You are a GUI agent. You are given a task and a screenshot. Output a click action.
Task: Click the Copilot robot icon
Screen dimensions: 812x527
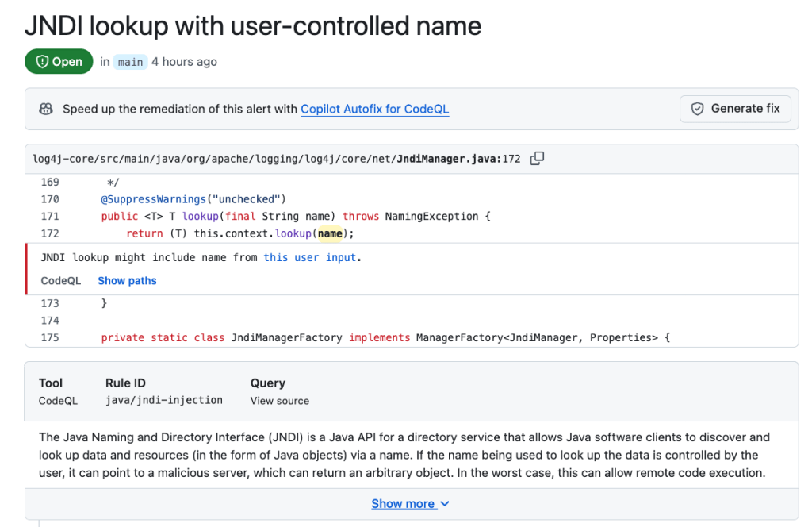coord(45,109)
